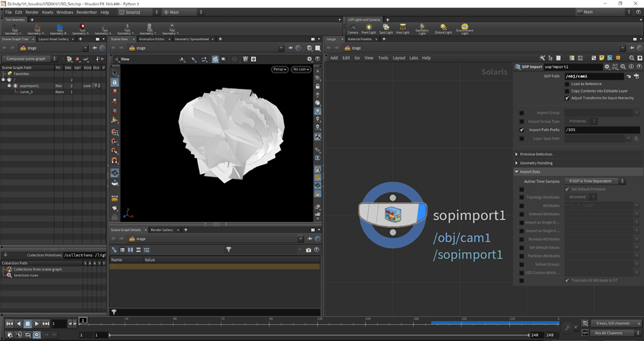This screenshot has height=341, width=644.
Task: Check Copy Contents into Editable Layer
Action: pos(567,90)
